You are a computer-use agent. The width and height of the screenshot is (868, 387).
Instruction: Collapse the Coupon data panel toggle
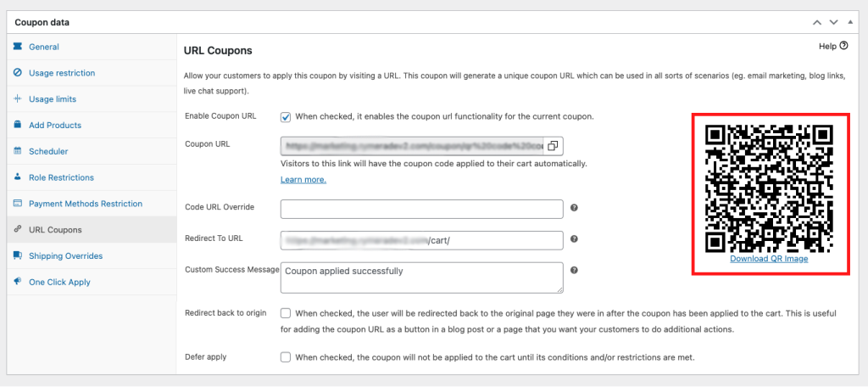[x=851, y=23]
